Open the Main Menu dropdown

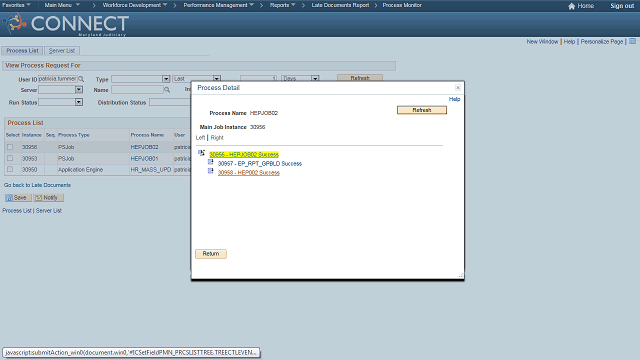coord(62,5)
